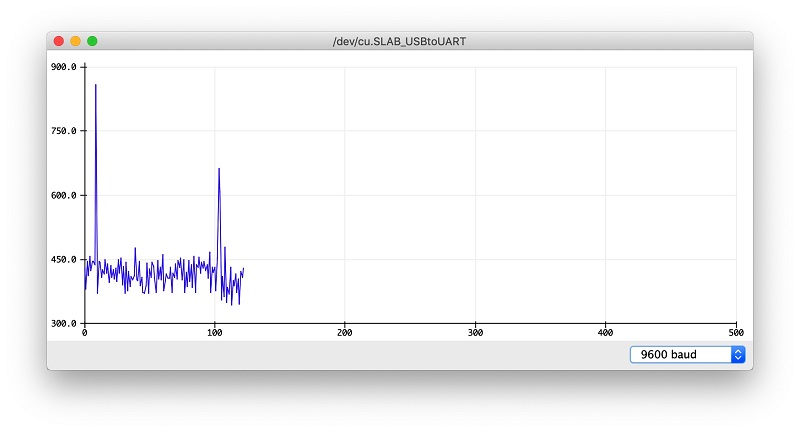Close the serial plotter window

pos(59,41)
